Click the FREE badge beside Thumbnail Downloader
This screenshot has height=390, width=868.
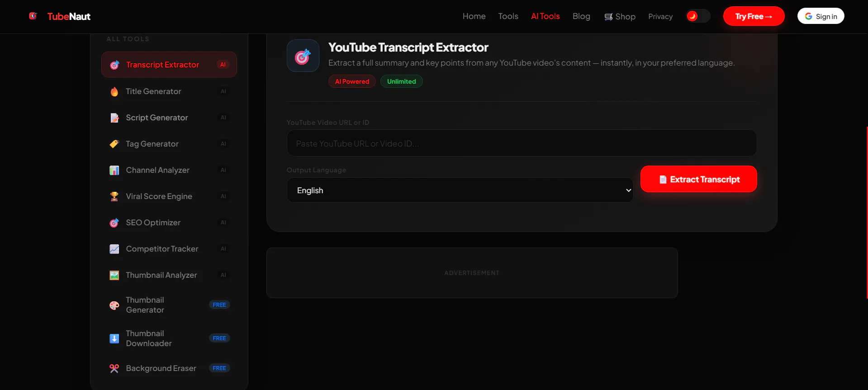(219, 338)
